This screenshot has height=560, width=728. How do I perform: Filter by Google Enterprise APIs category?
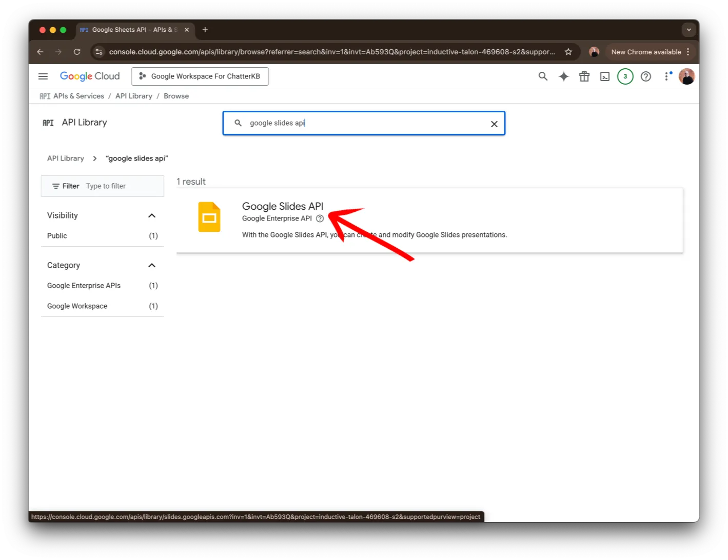coord(103,286)
